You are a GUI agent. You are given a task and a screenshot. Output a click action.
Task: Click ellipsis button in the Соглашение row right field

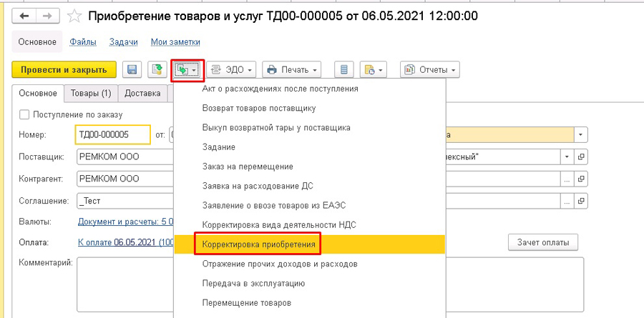[567, 201]
